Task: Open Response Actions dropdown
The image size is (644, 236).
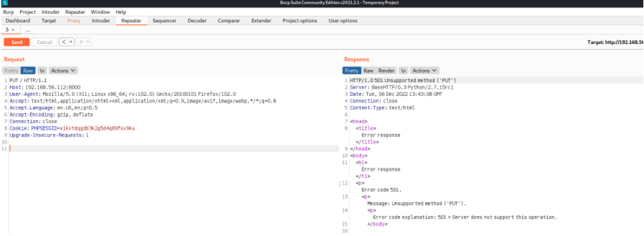Action: tap(425, 70)
